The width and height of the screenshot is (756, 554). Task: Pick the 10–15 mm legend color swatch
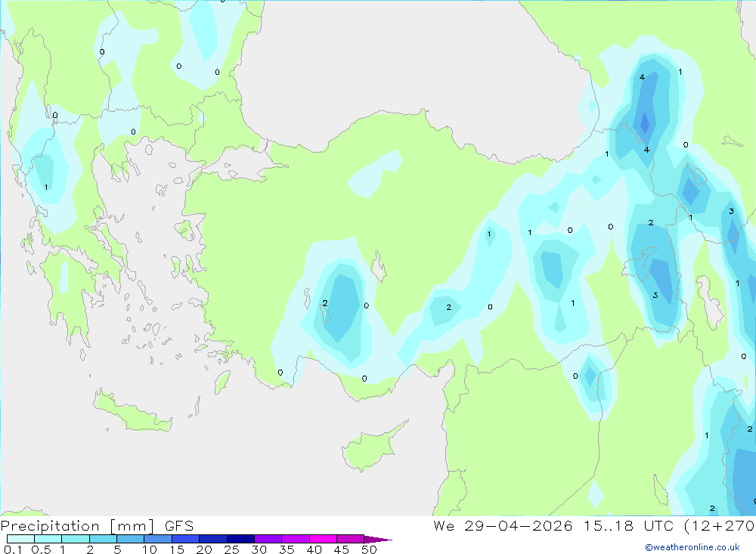pos(158,539)
